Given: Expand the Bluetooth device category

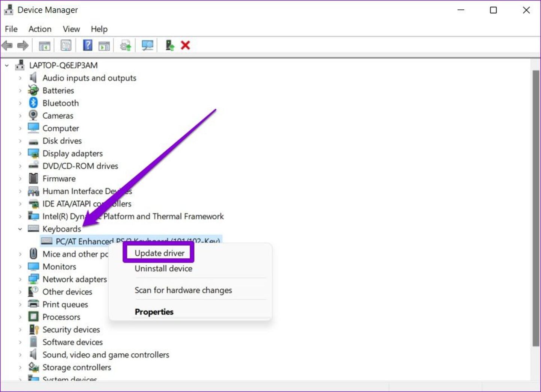Looking at the screenshot, I should point(20,103).
